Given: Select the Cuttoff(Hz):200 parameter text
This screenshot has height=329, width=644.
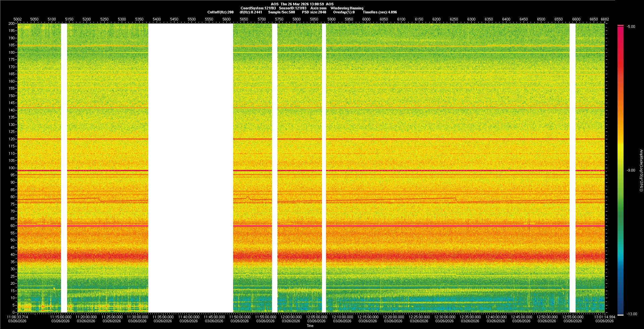Looking at the screenshot, I should [x=220, y=12].
